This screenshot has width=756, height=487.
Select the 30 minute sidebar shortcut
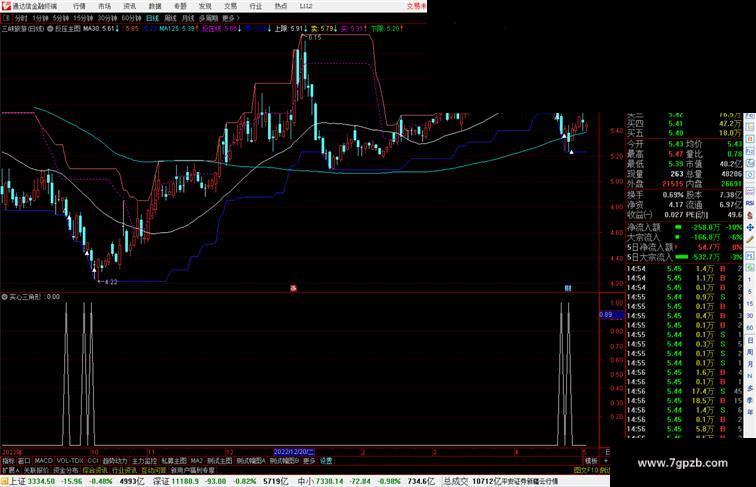pyautogui.click(x=750, y=316)
